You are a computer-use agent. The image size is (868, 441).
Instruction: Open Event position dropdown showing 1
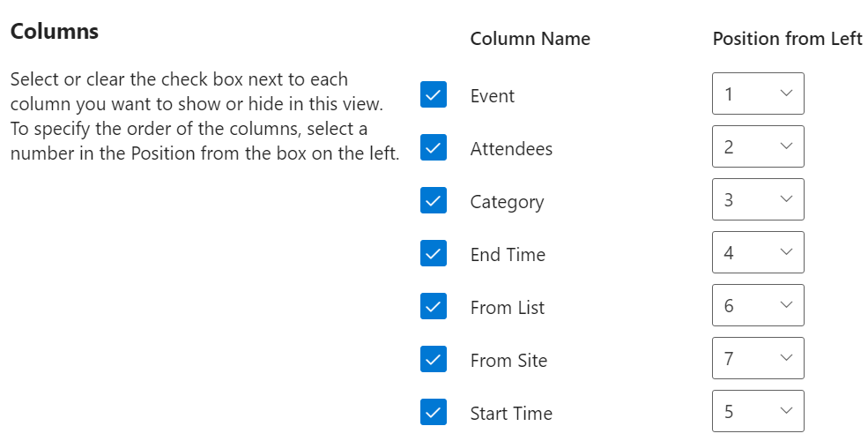tap(758, 93)
